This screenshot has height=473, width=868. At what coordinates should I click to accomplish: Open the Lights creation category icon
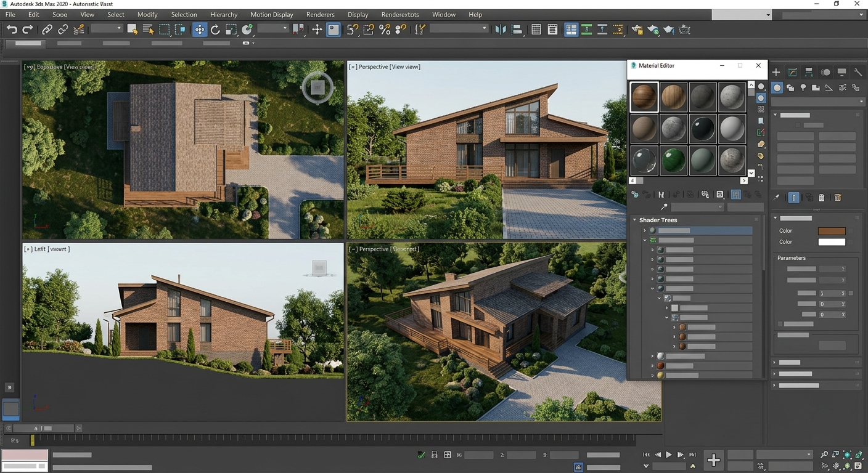click(803, 87)
